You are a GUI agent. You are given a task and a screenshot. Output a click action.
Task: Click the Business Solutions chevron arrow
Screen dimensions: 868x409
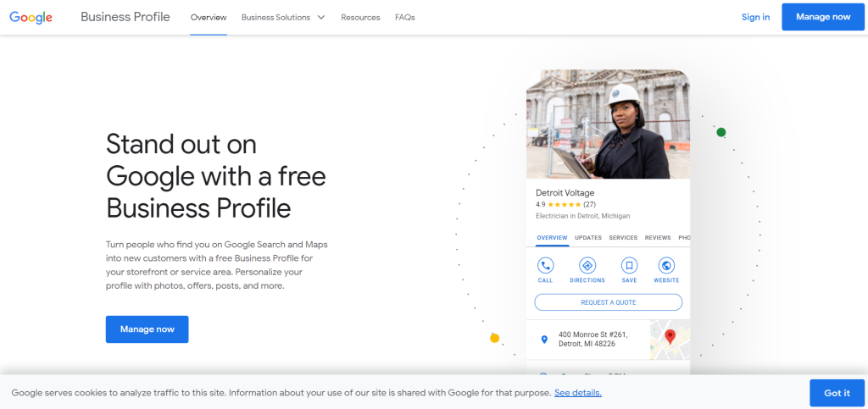321,17
